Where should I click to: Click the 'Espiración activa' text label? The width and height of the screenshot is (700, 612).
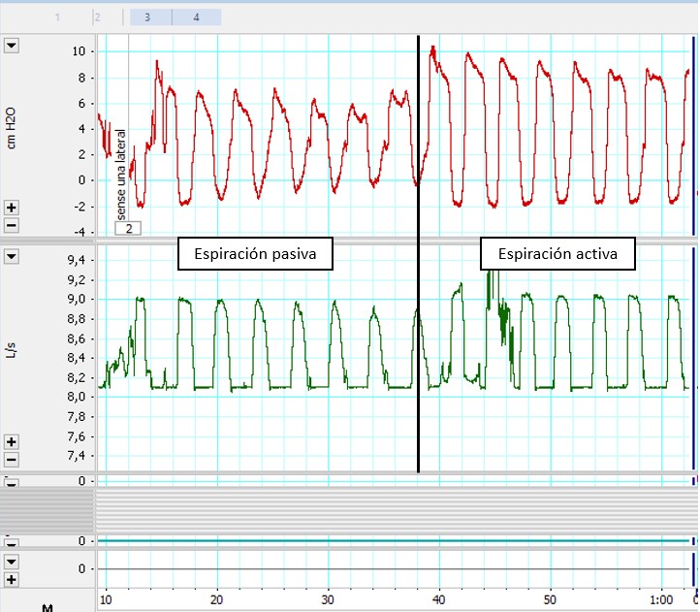(558, 253)
